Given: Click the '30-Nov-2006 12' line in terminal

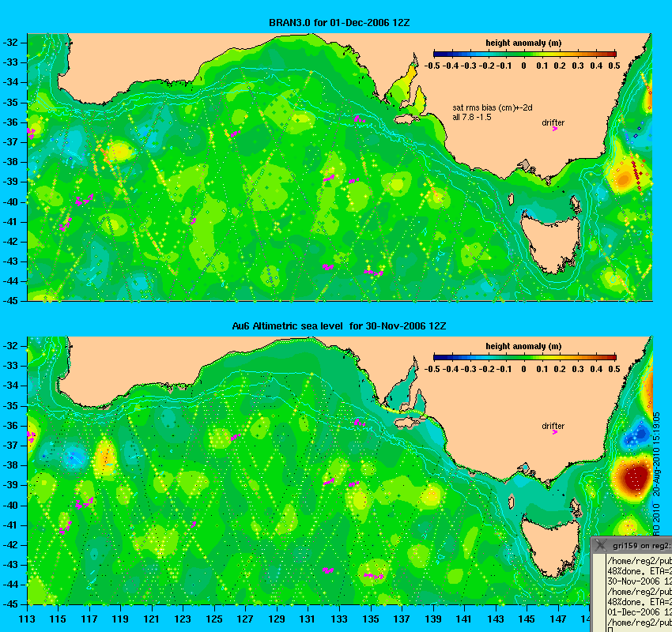Looking at the screenshot, I should pos(640,581).
